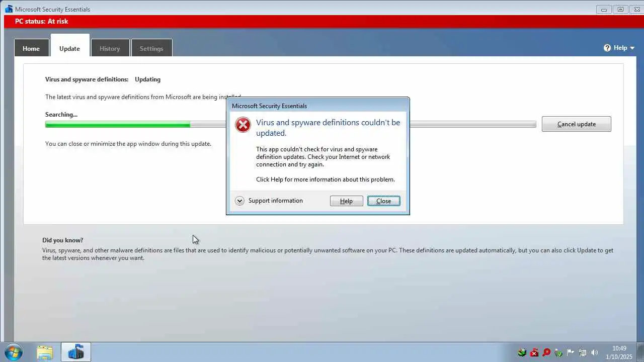Open the Action Center flag icon
Image resolution: width=644 pixels, height=362 pixels.
pos(571,352)
